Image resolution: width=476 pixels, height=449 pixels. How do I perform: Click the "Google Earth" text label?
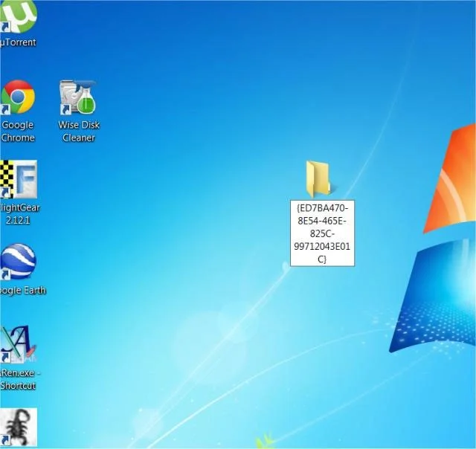[x=23, y=291]
